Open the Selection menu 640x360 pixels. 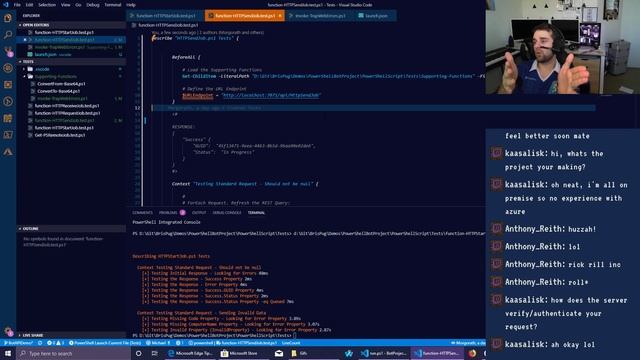47,5
